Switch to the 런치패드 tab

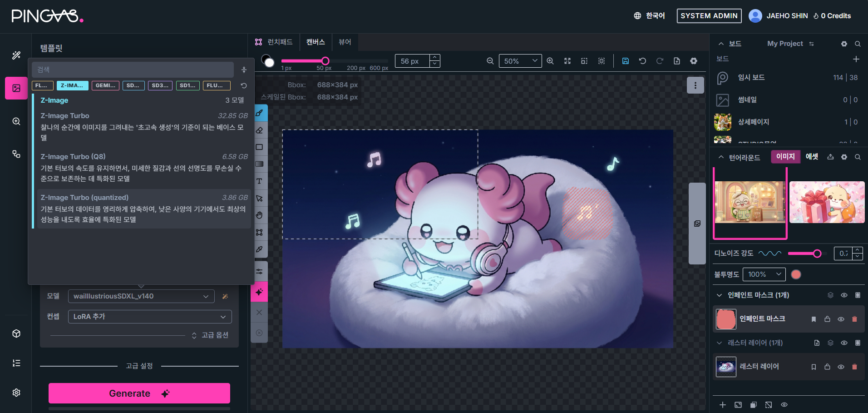tap(274, 42)
